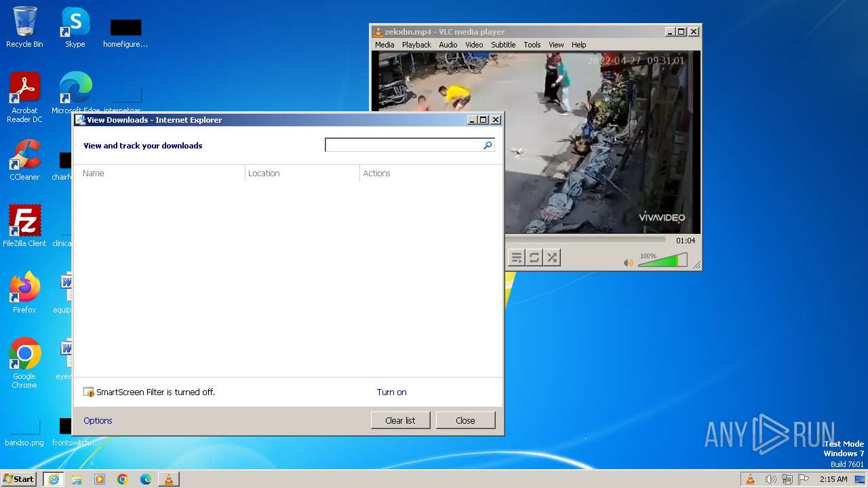Open the network tray icon
The width and height of the screenshot is (868, 488).
point(787,479)
